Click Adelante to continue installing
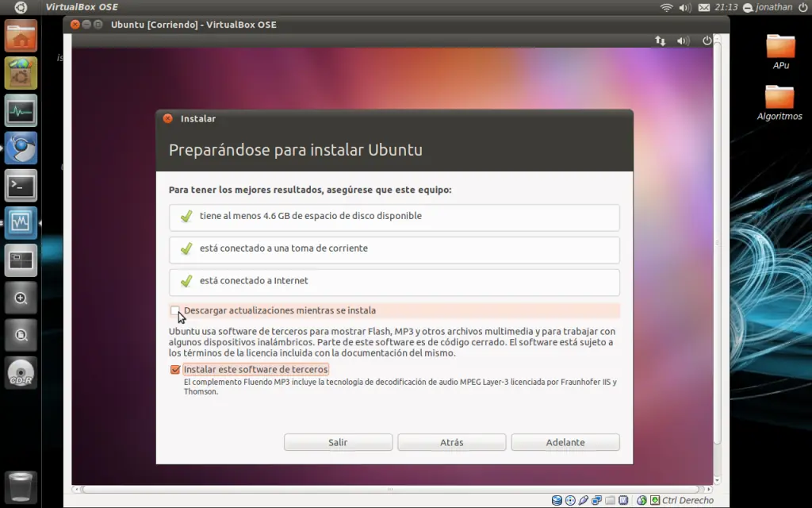Screen dimensions: 812x508 (x=565, y=442)
